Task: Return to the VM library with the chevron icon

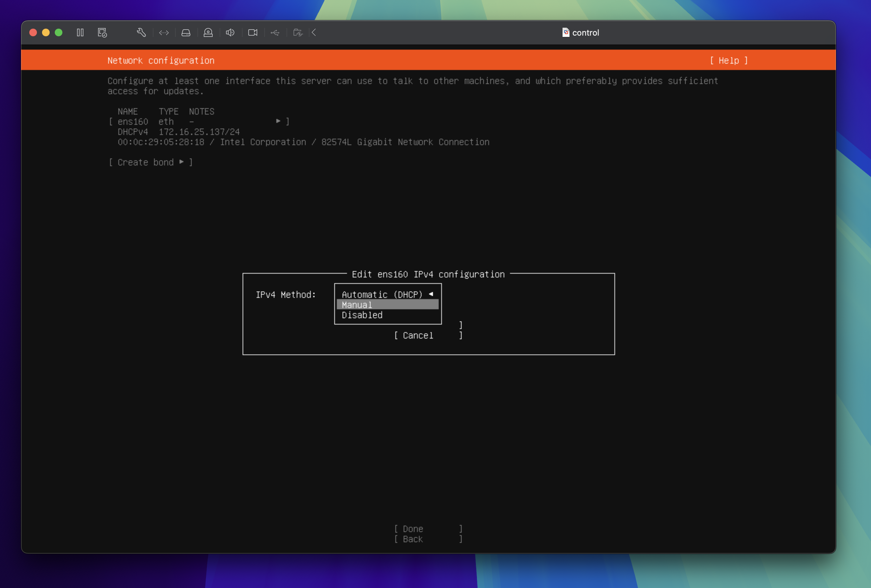Action: 314,32
